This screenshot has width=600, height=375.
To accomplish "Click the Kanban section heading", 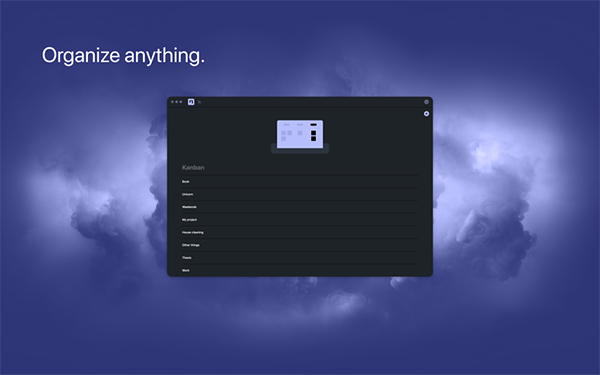I will (x=193, y=167).
